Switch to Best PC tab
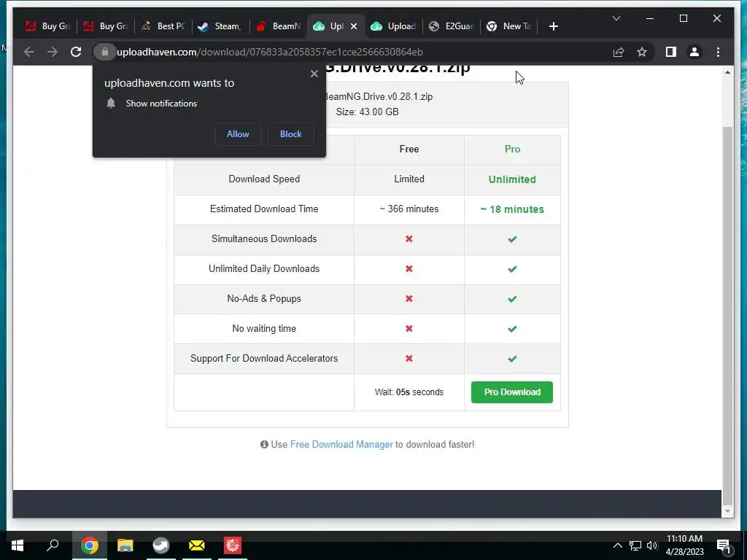Image resolution: width=747 pixels, height=560 pixels. coord(163,26)
